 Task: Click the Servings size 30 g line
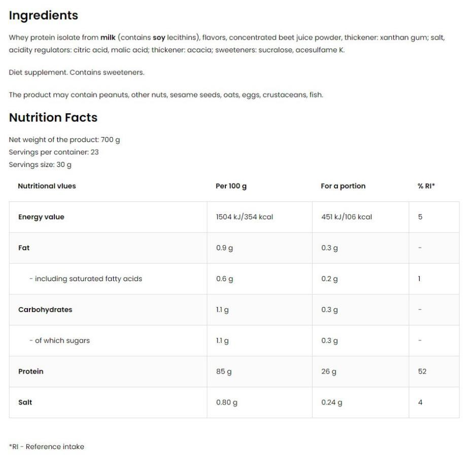point(40,165)
